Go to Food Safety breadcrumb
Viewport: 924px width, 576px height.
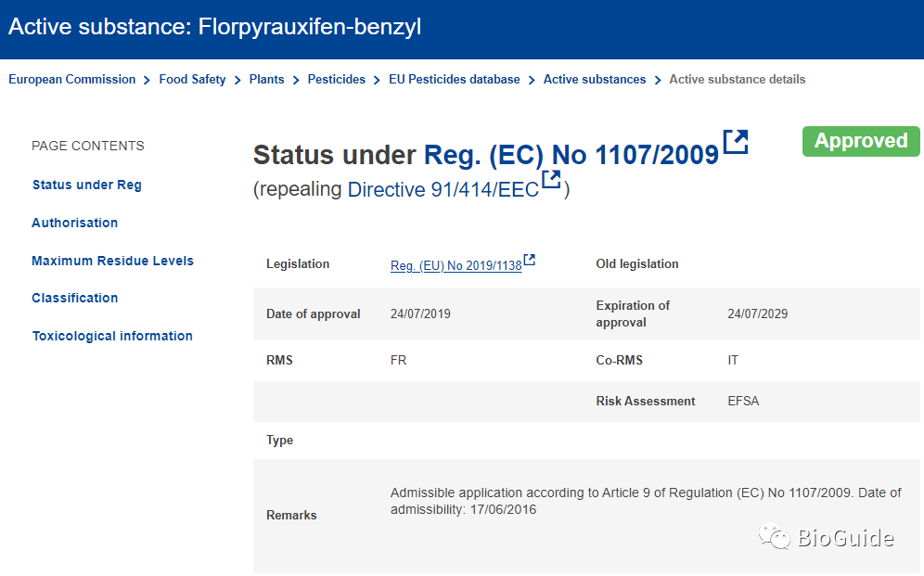(192, 80)
